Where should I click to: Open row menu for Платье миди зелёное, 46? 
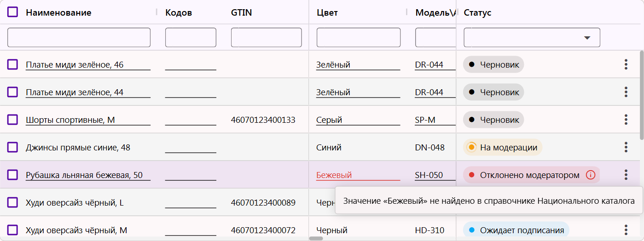[x=626, y=64]
